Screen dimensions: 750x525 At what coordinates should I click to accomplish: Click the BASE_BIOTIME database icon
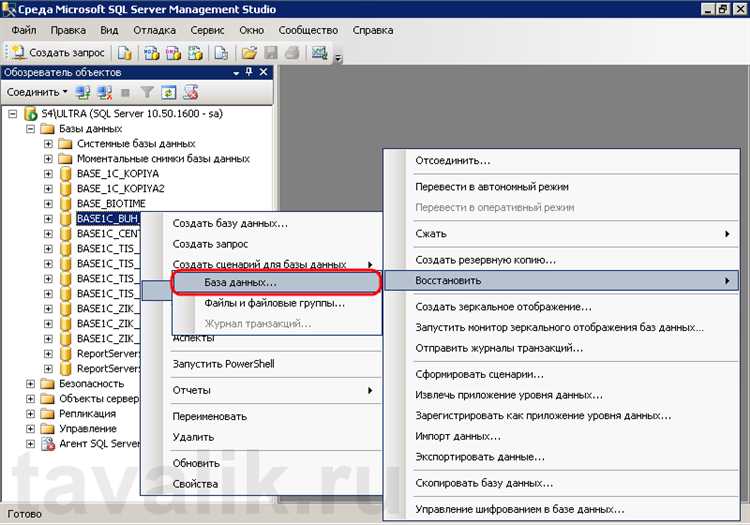tap(65, 204)
